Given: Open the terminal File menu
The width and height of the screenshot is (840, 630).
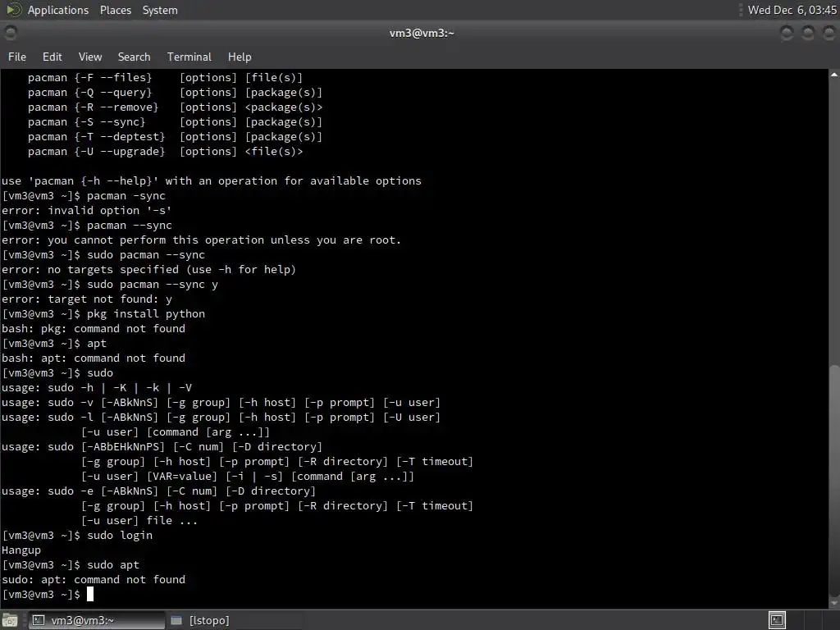Looking at the screenshot, I should tap(16, 57).
